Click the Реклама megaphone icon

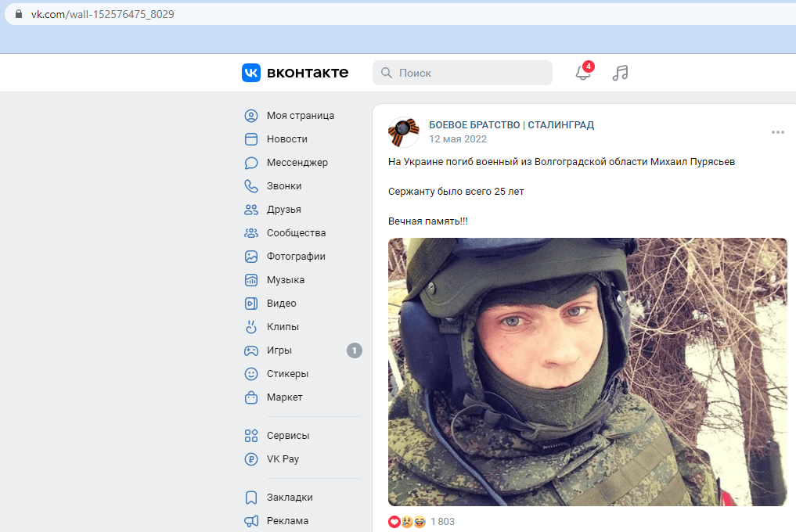click(x=251, y=521)
